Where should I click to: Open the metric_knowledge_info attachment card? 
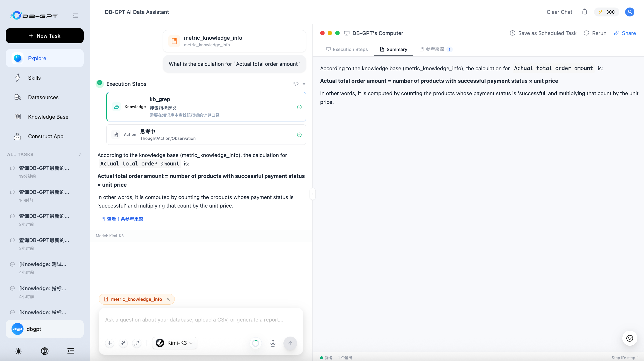[234, 41]
